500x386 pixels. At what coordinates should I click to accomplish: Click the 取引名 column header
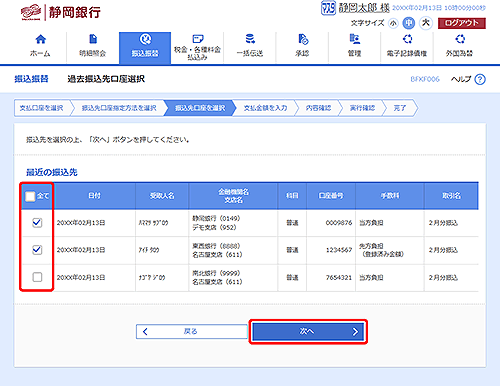(x=451, y=196)
